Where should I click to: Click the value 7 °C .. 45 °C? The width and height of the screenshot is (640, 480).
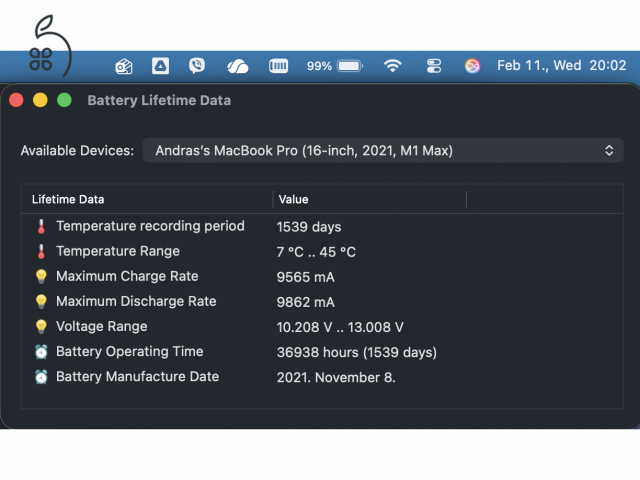tap(316, 252)
